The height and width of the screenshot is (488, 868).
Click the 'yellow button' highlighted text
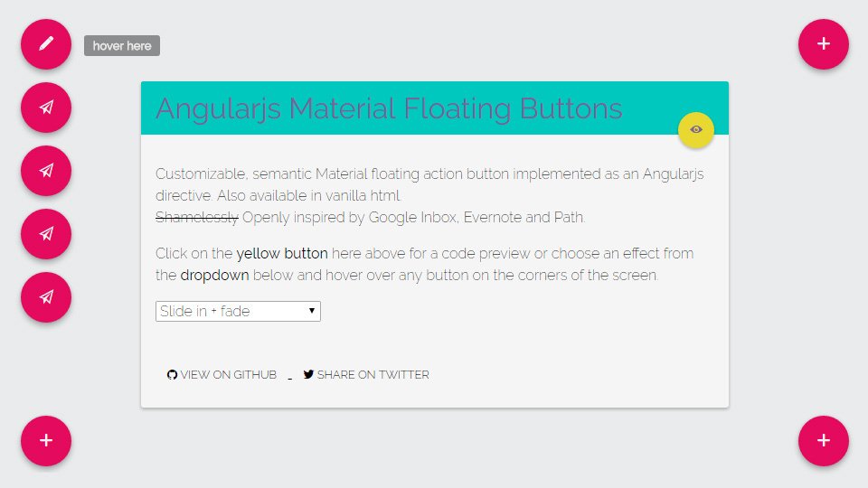pos(282,253)
